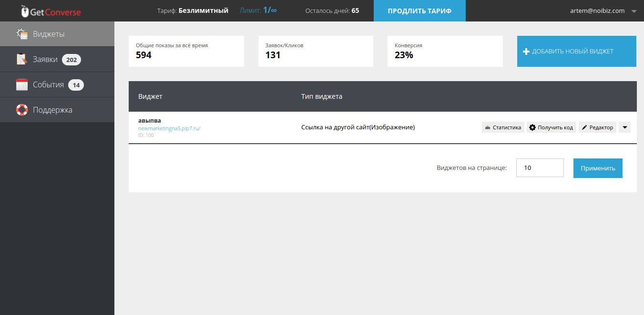This screenshot has width=644, height=315.
Task: Click the Заявок/Кликов value 131
Action: (x=273, y=55)
